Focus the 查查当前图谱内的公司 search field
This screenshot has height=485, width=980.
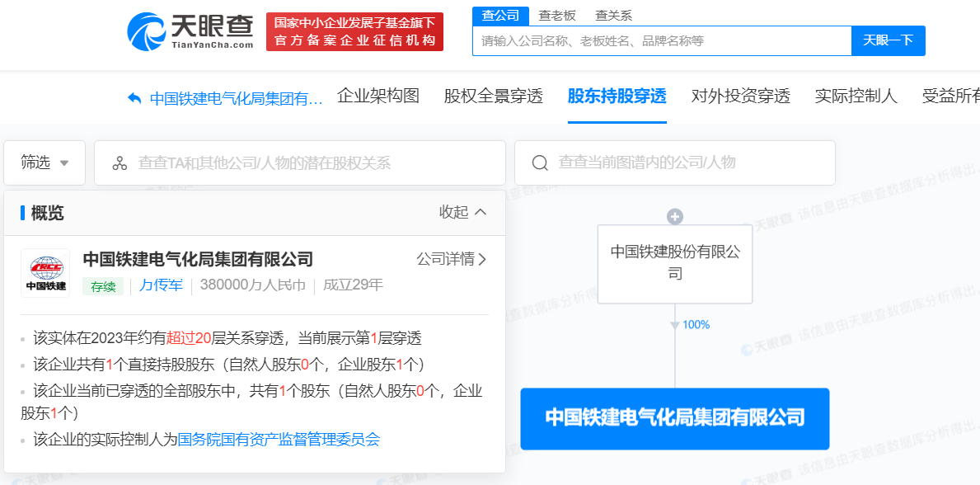click(x=675, y=162)
